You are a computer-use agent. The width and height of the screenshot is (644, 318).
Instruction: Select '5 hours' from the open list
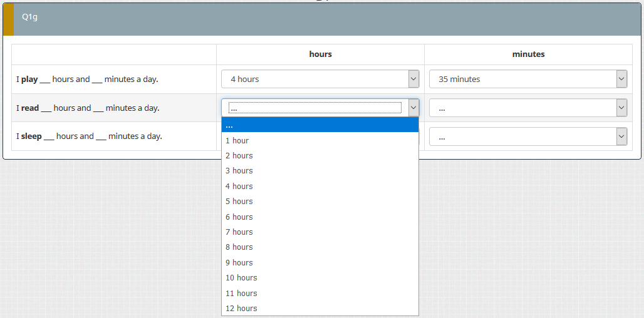coord(319,202)
